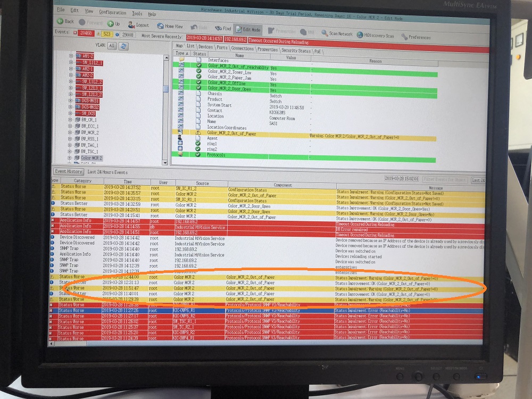
Task: Start Scan Network from the toolbar
Action: [x=325, y=34]
